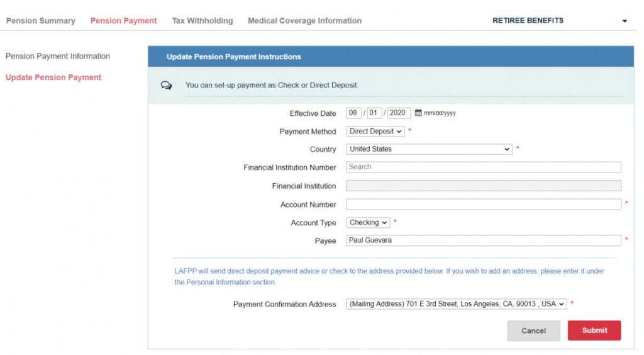The width and height of the screenshot is (644, 355).
Task: Click the Payee name field
Action: [483, 240]
